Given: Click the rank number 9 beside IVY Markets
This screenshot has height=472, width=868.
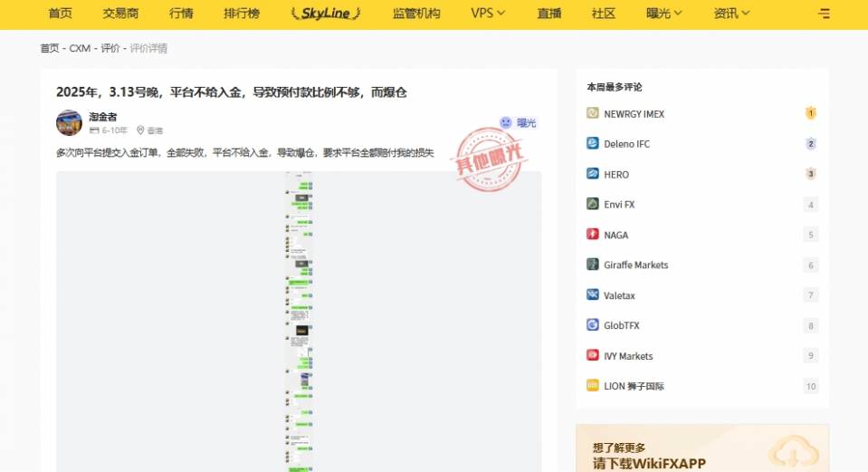Looking at the screenshot, I should click(x=810, y=355).
